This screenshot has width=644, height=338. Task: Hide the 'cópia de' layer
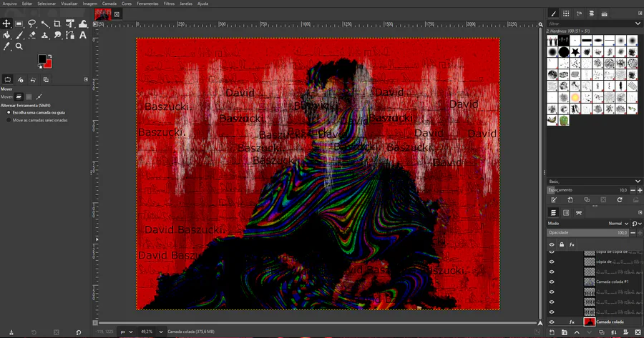click(x=552, y=262)
